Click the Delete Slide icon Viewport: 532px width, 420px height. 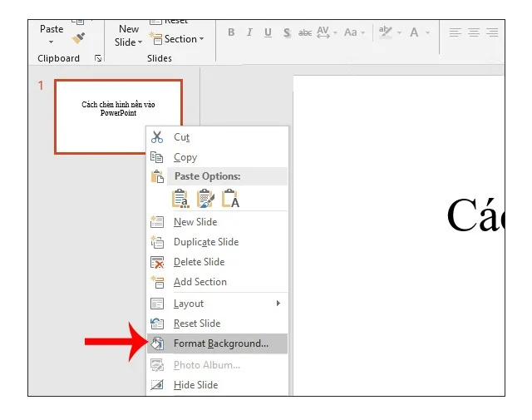pos(157,262)
